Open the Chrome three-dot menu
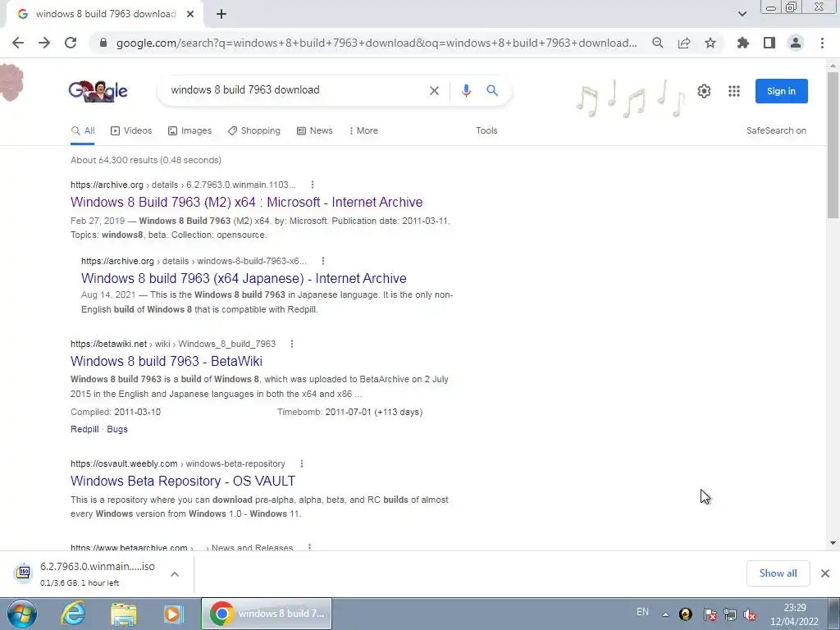840x630 pixels. [x=822, y=43]
